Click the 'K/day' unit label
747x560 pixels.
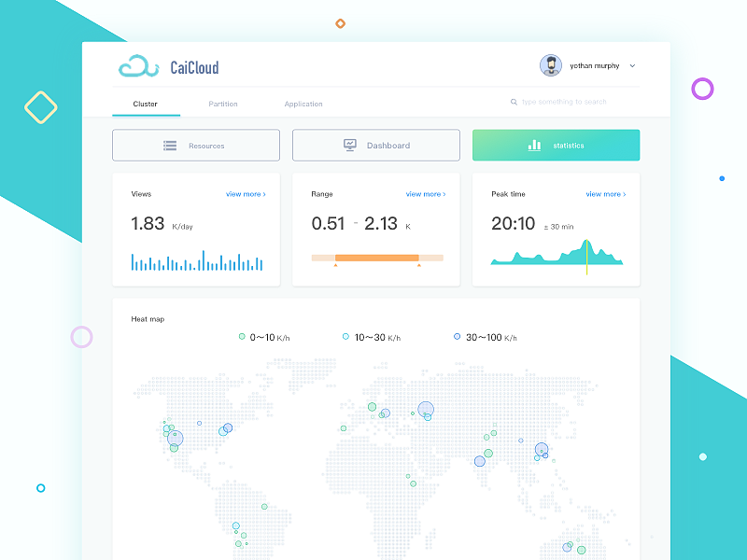click(182, 227)
